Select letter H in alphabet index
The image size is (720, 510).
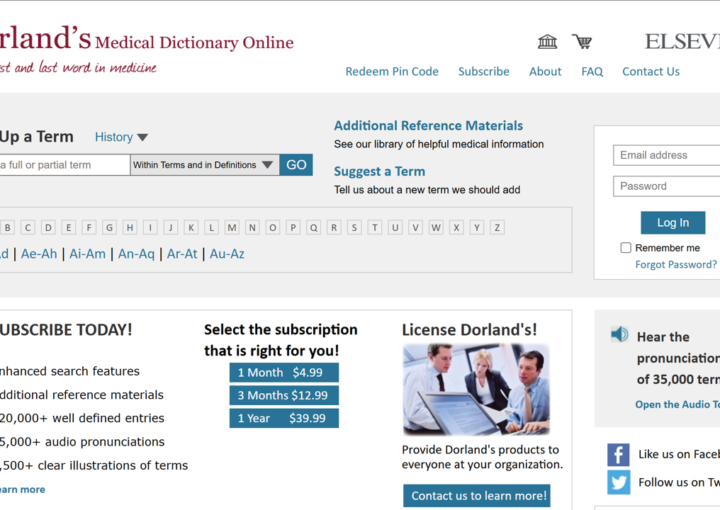130,227
